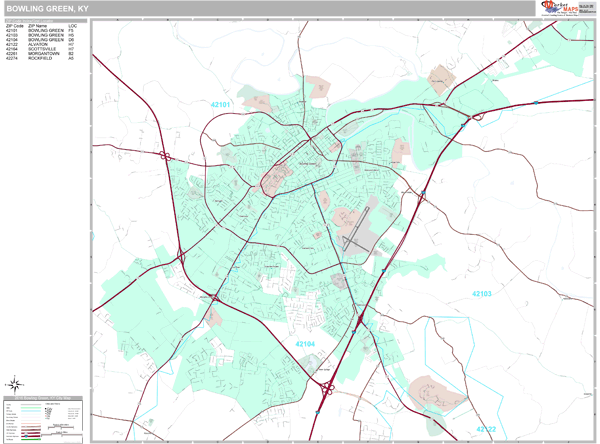Click the BOWLING GREEN, KY title bar

[x=269, y=8]
